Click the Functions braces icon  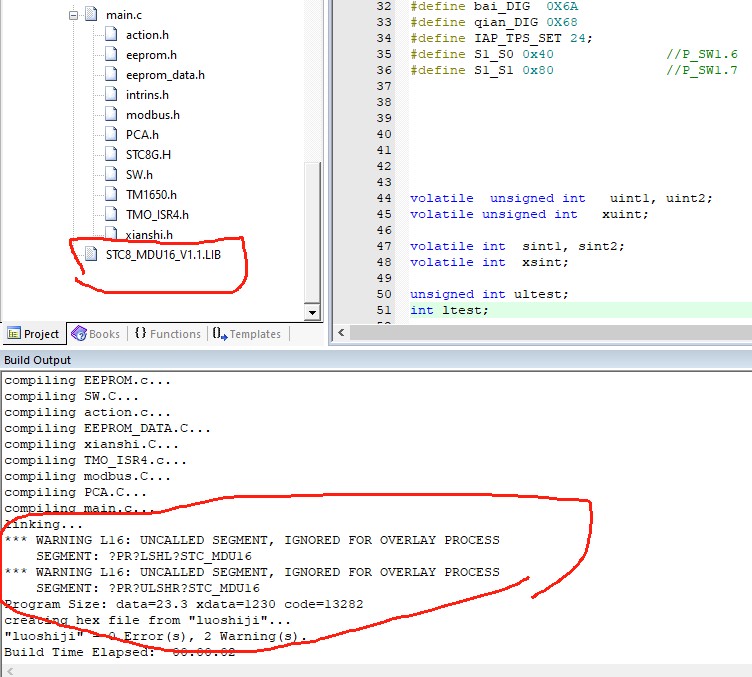tap(141, 333)
